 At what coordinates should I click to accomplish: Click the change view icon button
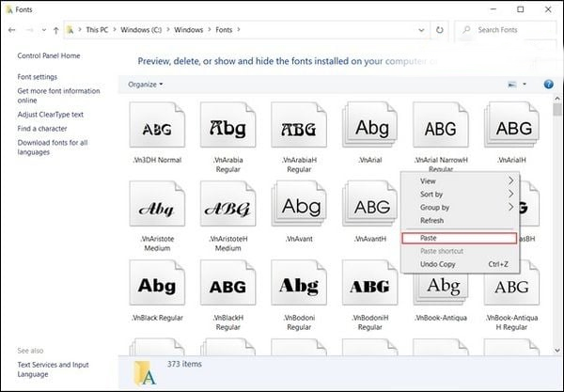(512, 85)
